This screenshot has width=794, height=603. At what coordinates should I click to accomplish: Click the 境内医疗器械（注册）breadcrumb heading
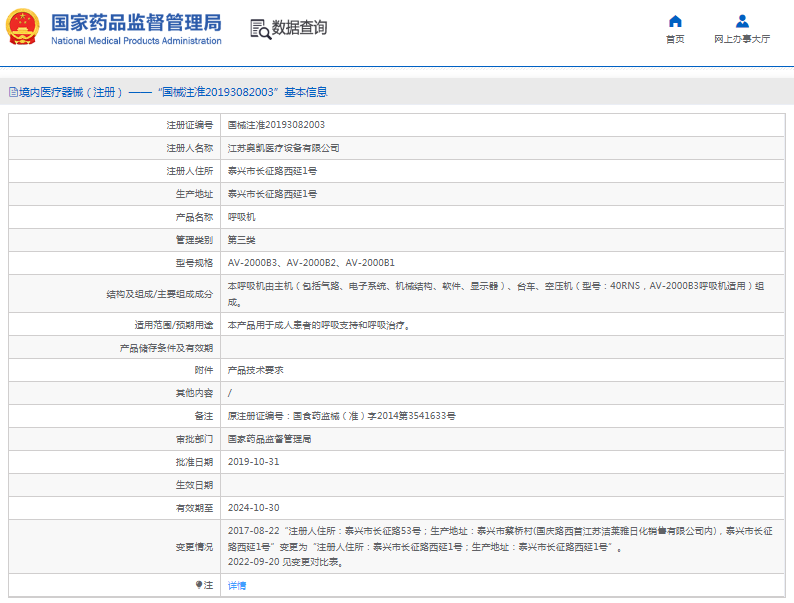click(x=168, y=92)
